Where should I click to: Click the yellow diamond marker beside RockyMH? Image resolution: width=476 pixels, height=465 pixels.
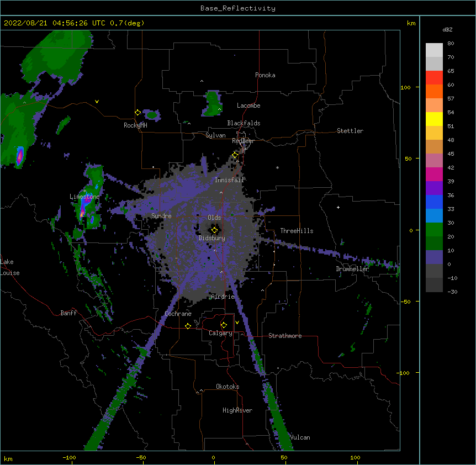[138, 113]
